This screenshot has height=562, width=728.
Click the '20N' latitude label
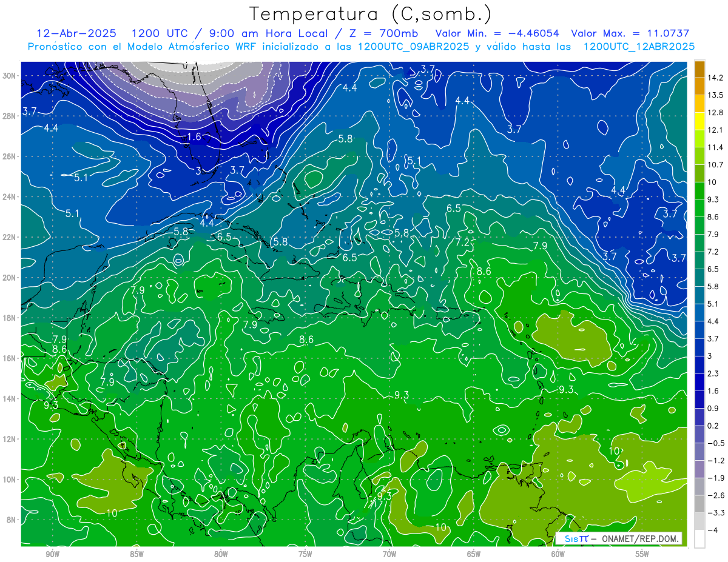pyautogui.click(x=9, y=277)
